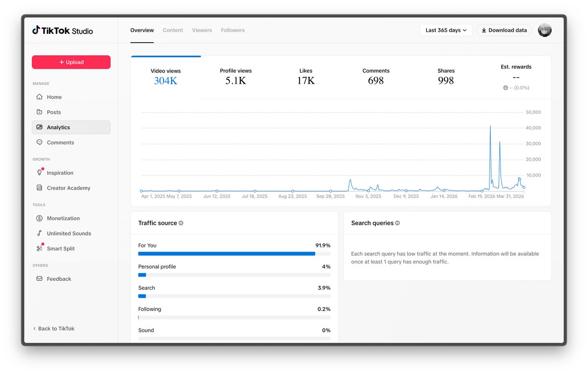Click the Apr 1, 2025 chart data point
This screenshot has width=588, height=374.
[x=141, y=191]
